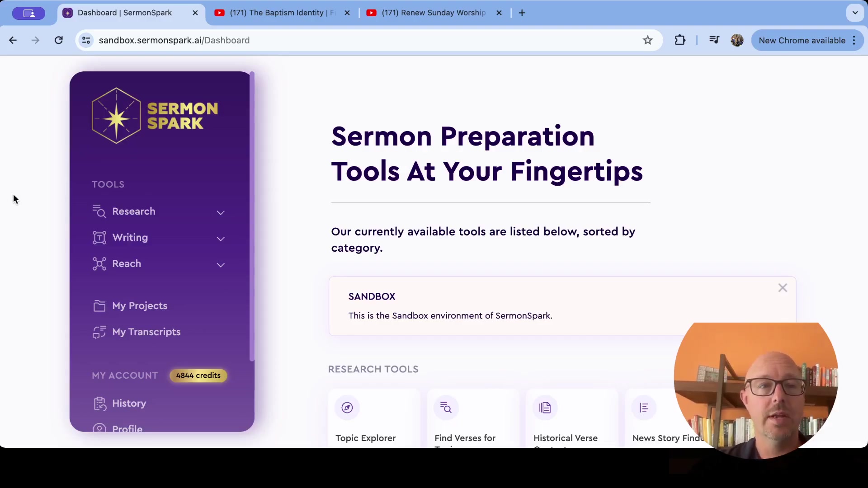Expand the Reach menu chevron
The height and width of the screenshot is (488, 868).
(x=221, y=265)
